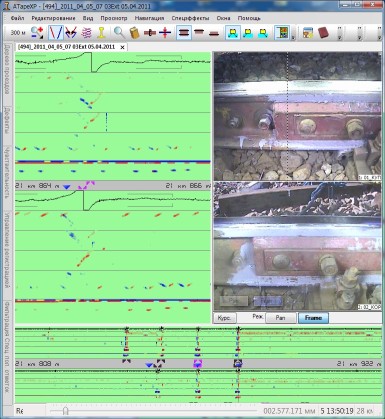Select the yellow rail profile icon
The image size is (385, 419).
102,32
